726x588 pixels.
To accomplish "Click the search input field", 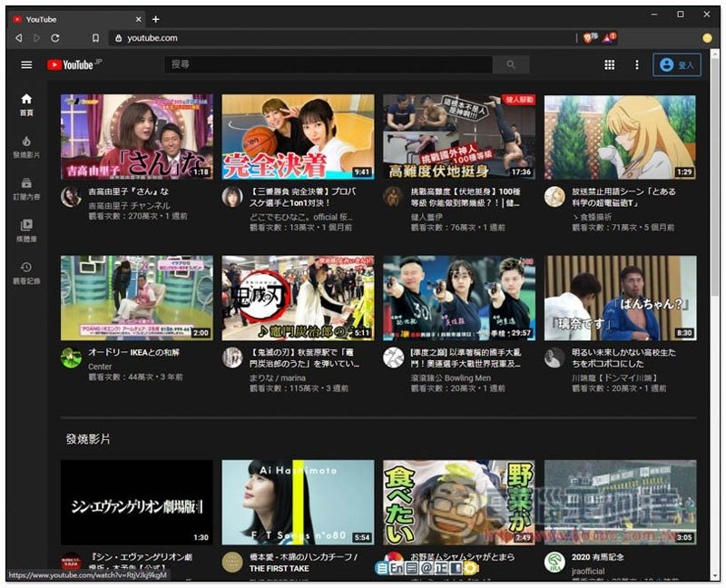I will click(x=328, y=64).
